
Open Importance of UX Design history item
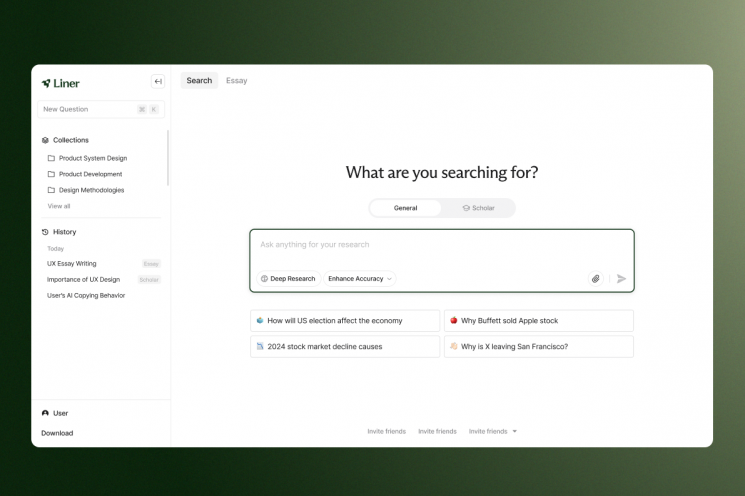[x=83, y=280]
